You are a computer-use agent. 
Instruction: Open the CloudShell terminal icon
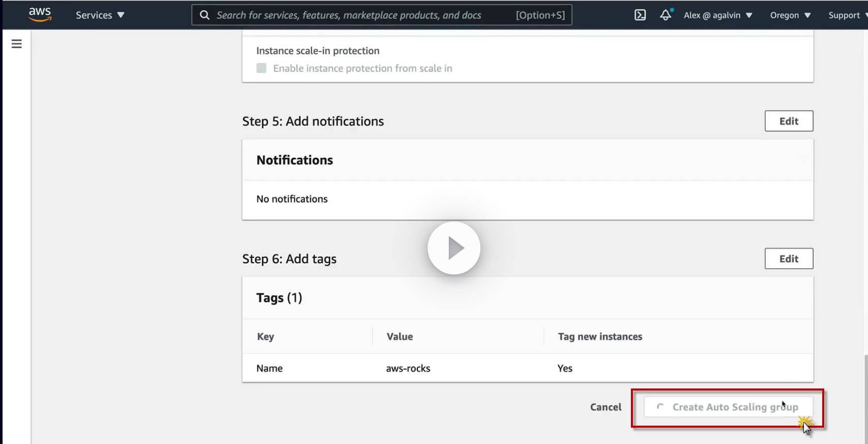coord(640,15)
